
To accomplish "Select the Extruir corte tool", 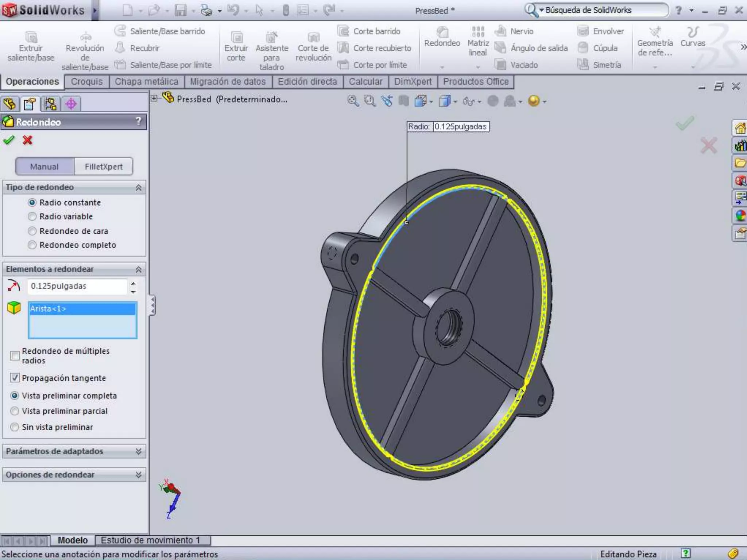I will coord(236,38).
